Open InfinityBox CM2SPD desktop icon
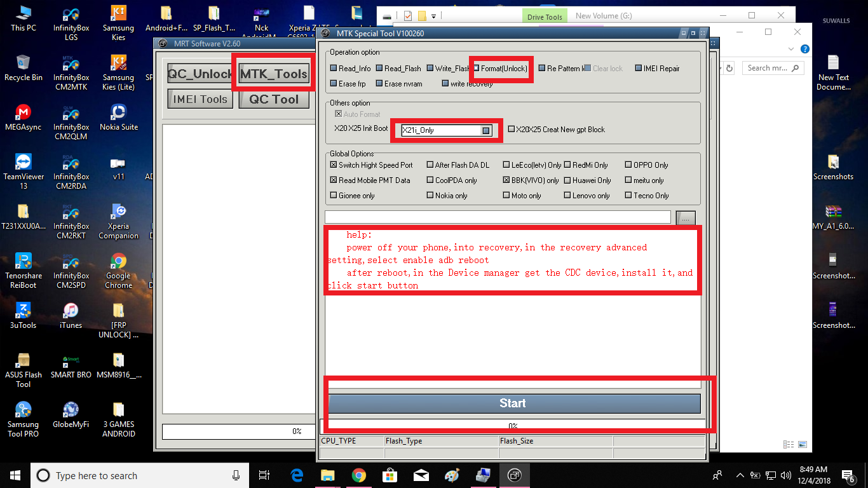 tap(71, 271)
